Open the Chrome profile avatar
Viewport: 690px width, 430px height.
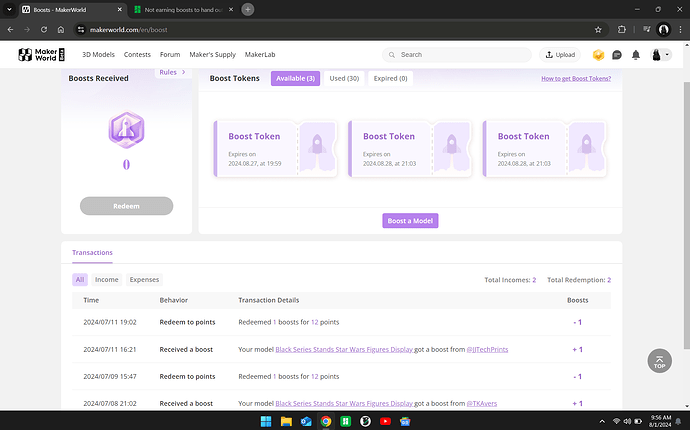tap(664, 30)
